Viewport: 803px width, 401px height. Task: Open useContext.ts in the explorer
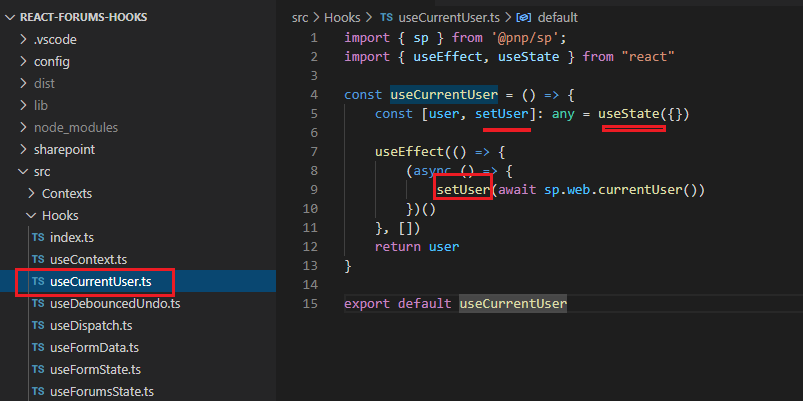pos(88,259)
